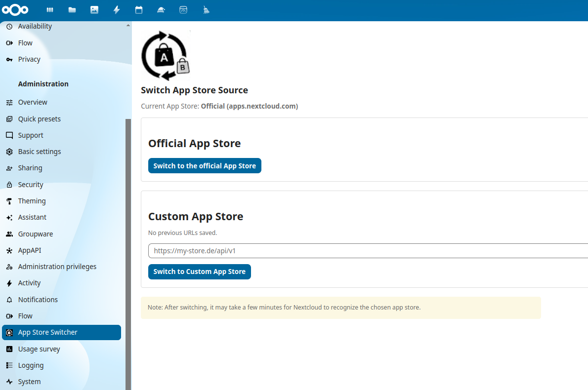The image size is (588, 390).
Task: Click the icon beside Administration privileges
Action: (x=9, y=267)
